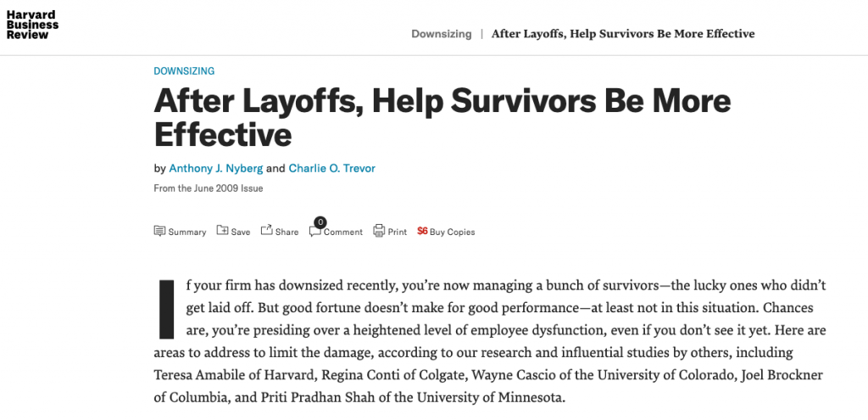Open author Anthony J. Nyberg's page

point(216,169)
